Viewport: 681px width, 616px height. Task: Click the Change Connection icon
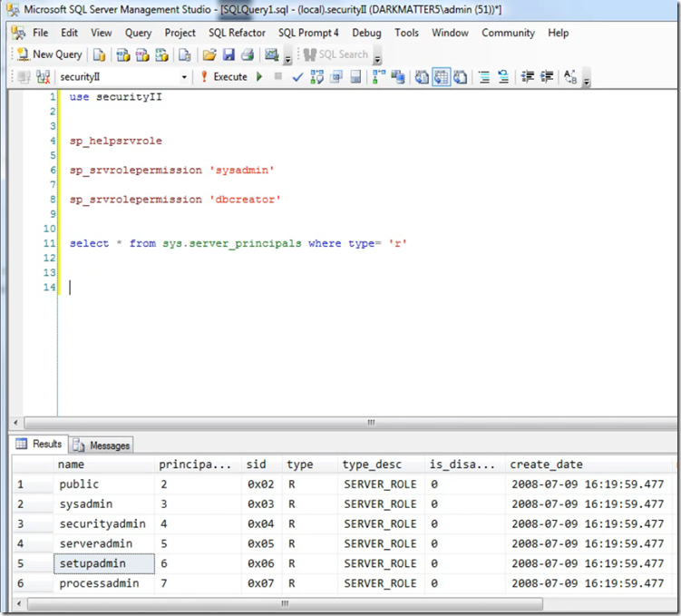(x=43, y=77)
